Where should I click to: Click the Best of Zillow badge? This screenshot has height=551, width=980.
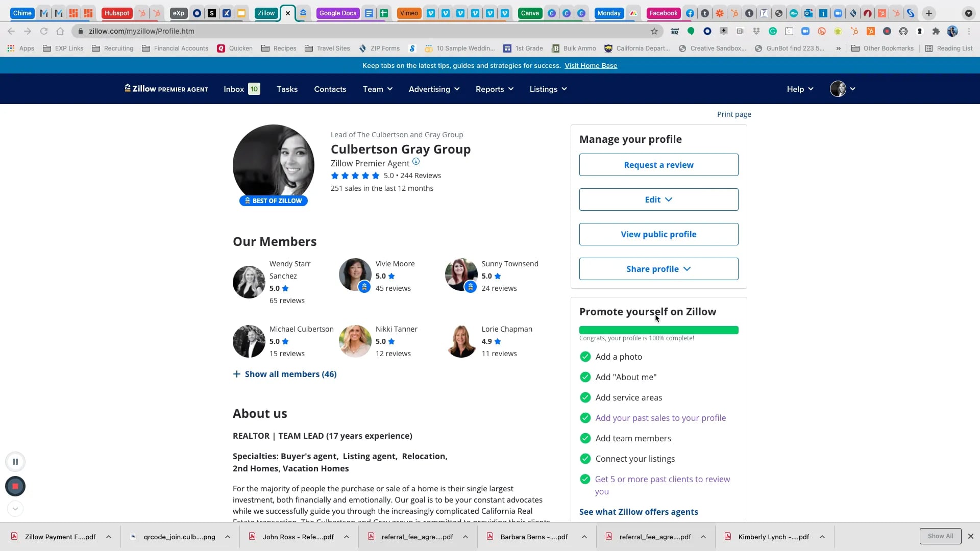pyautogui.click(x=274, y=201)
